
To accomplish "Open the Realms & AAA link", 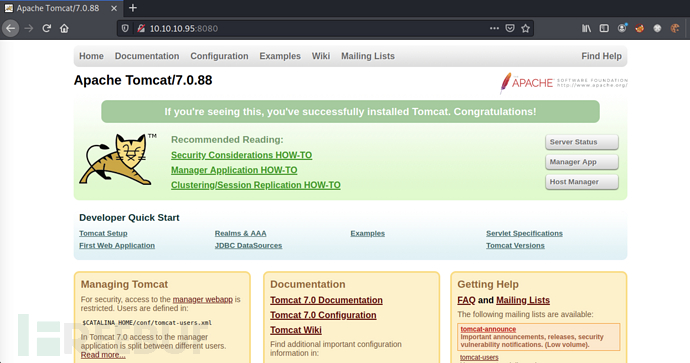I will tap(240, 233).
